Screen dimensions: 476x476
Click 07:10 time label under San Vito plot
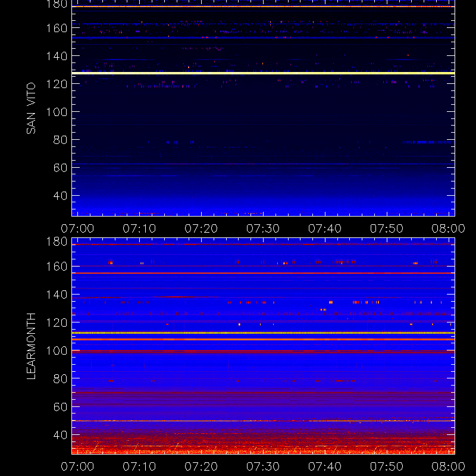tap(139, 228)
